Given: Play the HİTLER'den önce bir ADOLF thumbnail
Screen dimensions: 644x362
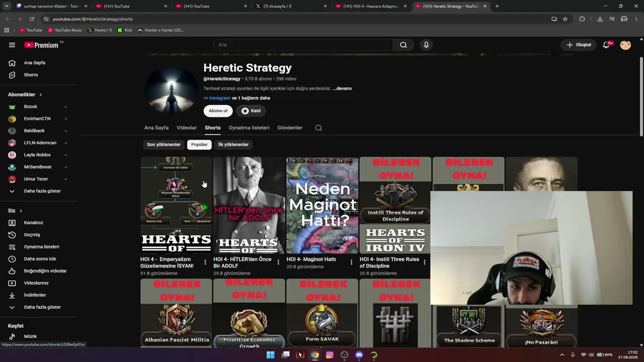Looking at the screenshot, I should 249,205.
